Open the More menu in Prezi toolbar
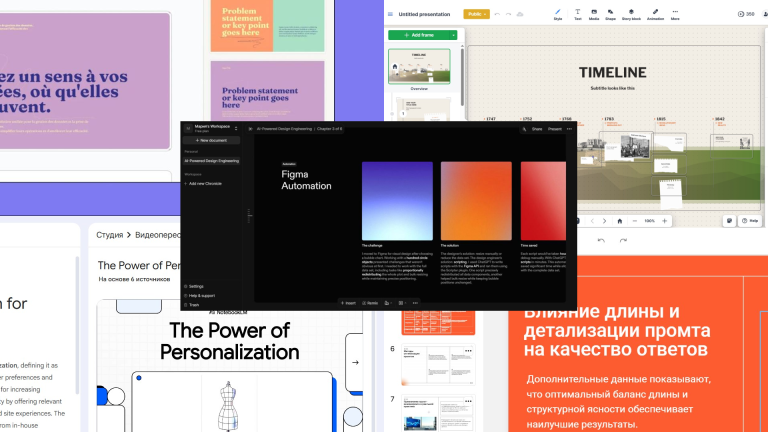The width and height of the screenshot is (768, 432). (675, 14)
